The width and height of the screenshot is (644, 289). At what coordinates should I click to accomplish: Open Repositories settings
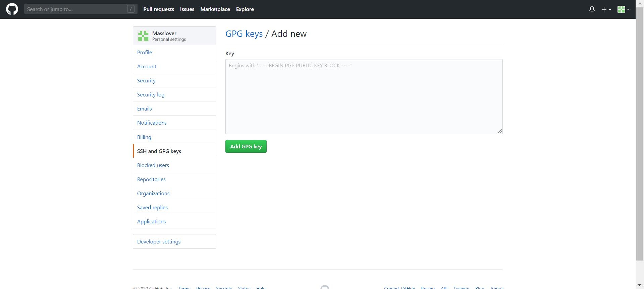tap(174, 179)
